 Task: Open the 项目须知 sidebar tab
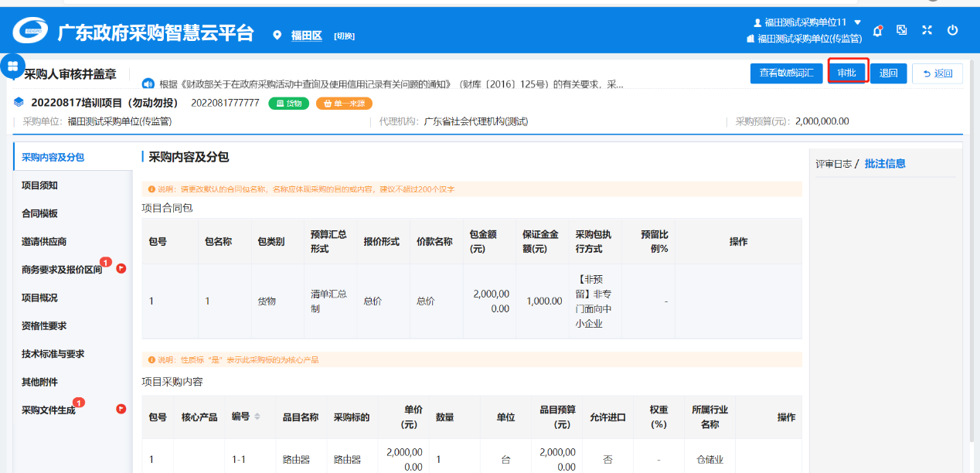[x=73, y=185]
